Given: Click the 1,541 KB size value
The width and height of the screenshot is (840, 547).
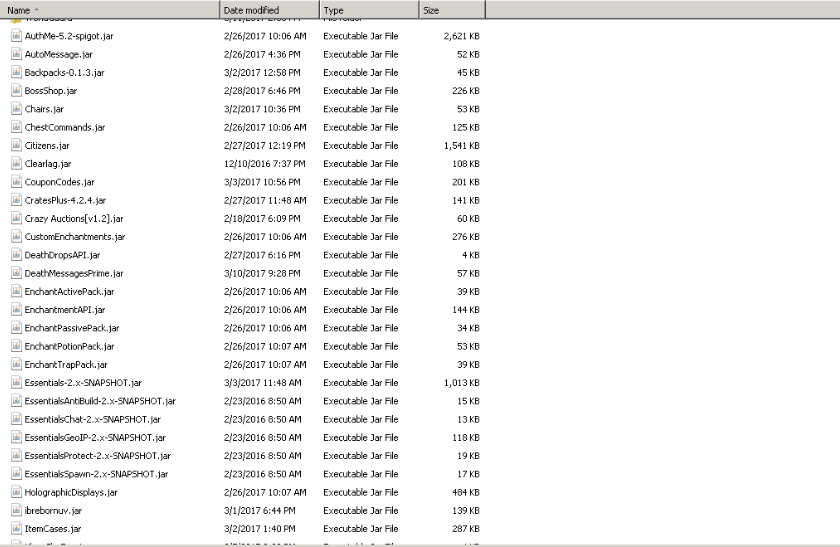Looking at the screenshot, I should (461, 145).
